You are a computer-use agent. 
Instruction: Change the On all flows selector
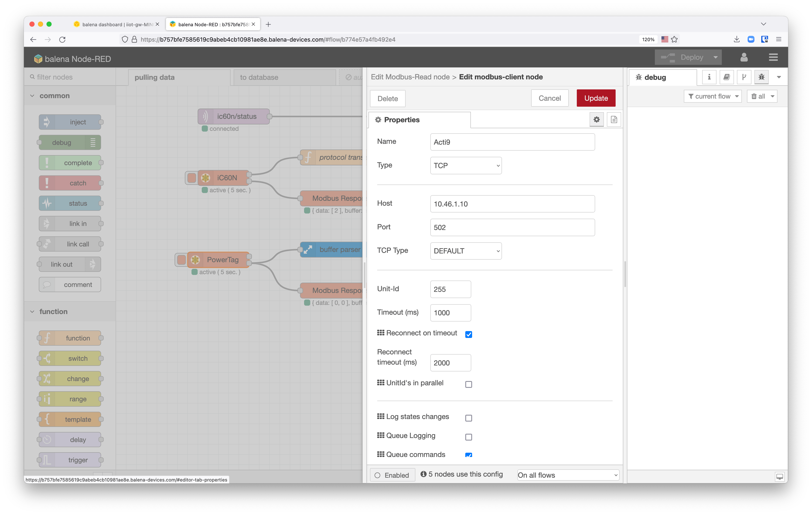click(x=567, y=475)
